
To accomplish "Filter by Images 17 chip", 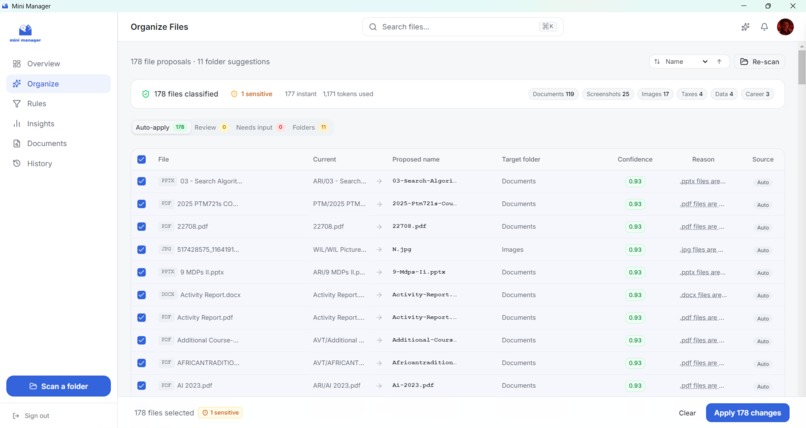I will click(x=655, y=94).
